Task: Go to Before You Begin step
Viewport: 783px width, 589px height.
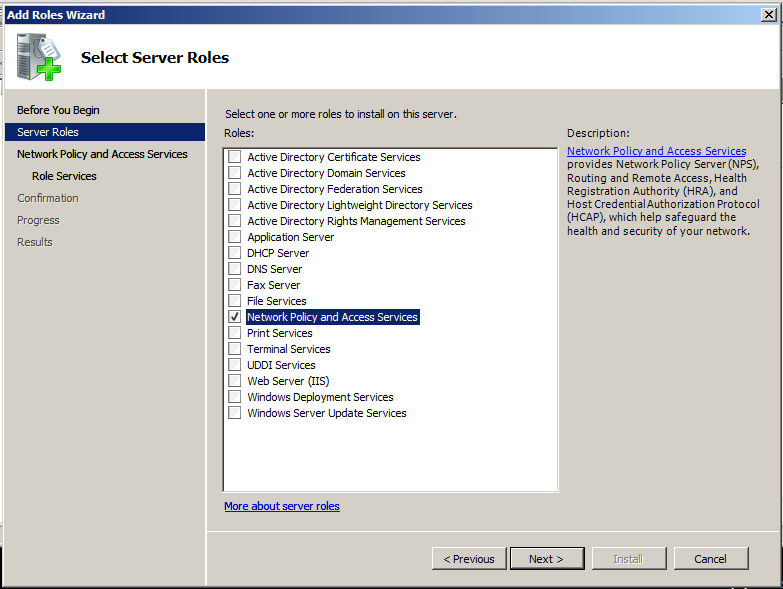Action: 58,110
